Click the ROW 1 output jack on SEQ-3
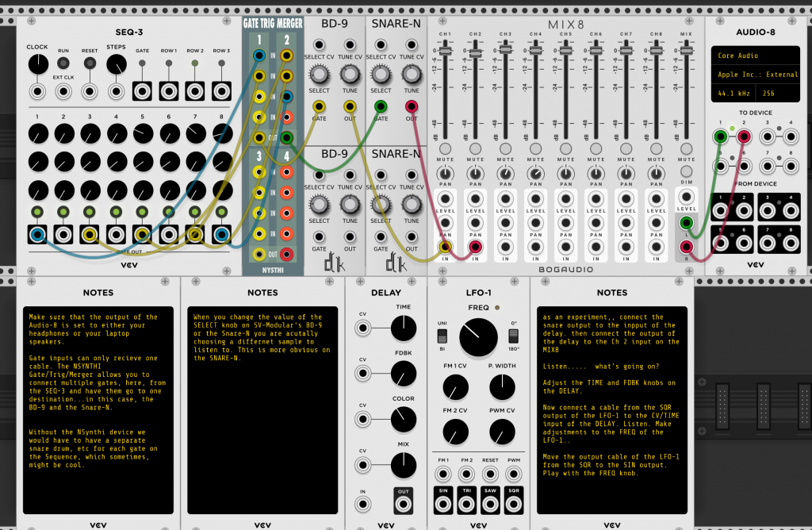 pyautogui.click(x=169, y=92)
